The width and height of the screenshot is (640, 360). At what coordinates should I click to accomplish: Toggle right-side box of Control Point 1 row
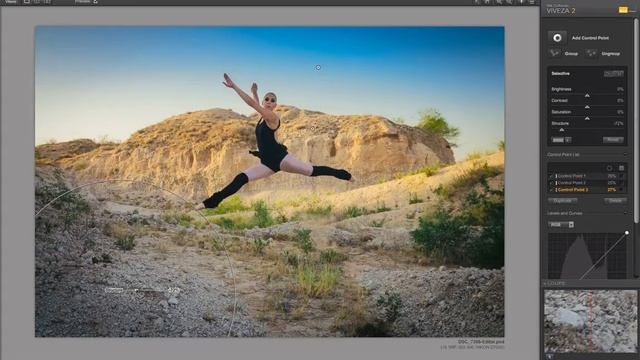point(622,176)
